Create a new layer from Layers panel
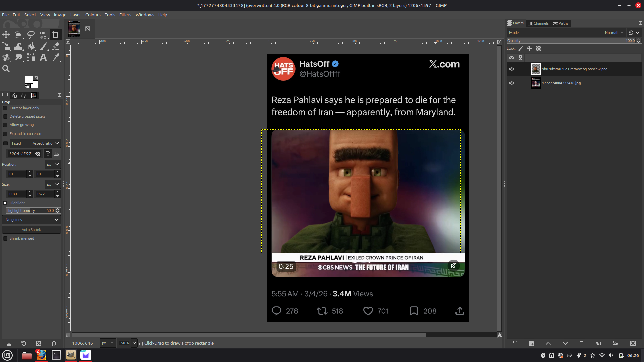This screenshot has width=644, height=362. click(515, 343)
